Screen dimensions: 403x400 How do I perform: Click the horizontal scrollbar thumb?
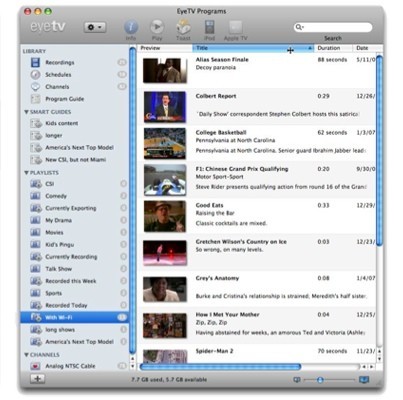point(220,367)
